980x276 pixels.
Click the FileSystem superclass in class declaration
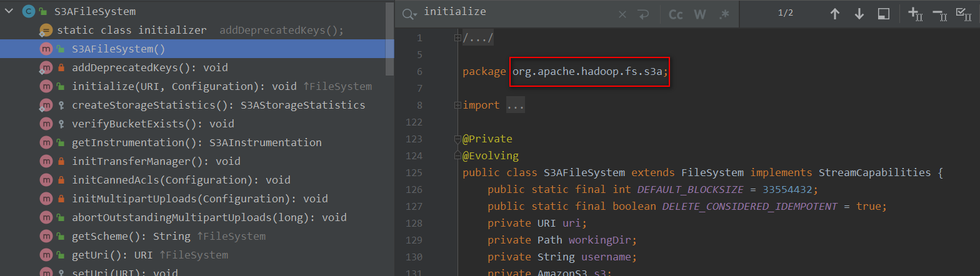[713, 172]
